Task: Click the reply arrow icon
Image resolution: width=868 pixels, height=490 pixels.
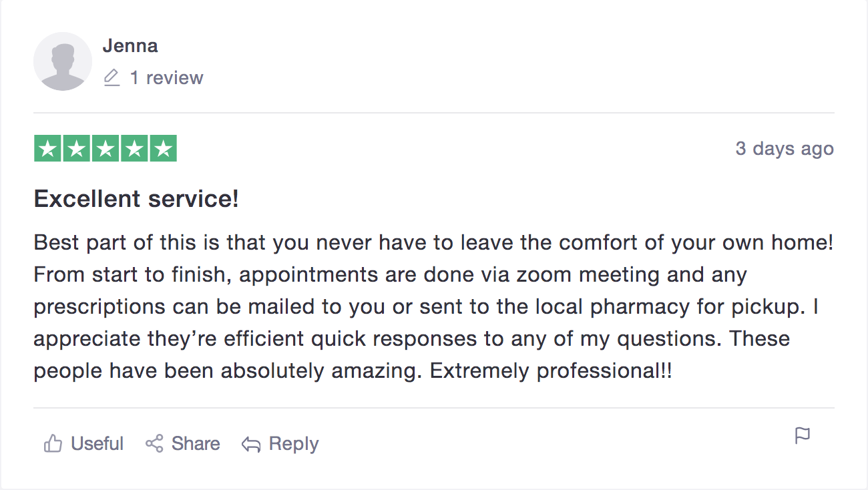Action: click(x=251, y=445)
